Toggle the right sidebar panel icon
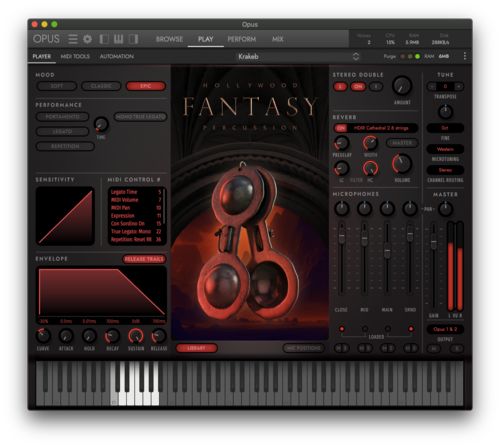The height and width of the screenshot is (447, 500). [133, 39]
